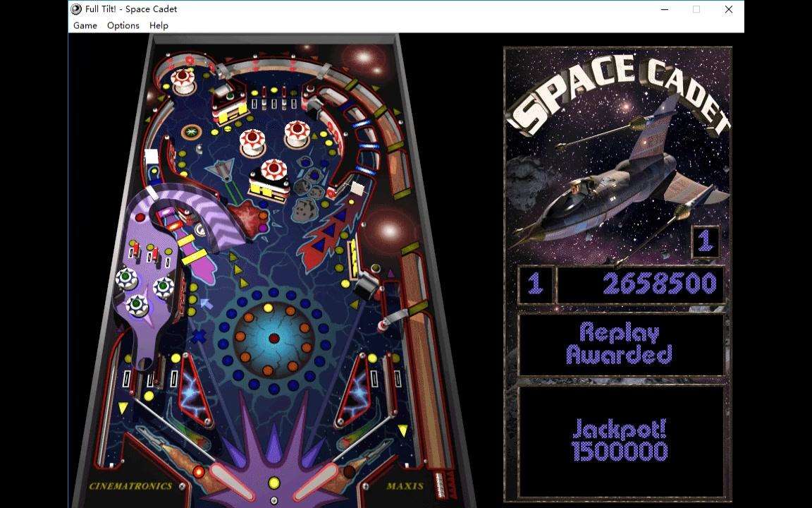Open the Help menu
The height and width of the screenshot is (508, 812).
(159, 25)
